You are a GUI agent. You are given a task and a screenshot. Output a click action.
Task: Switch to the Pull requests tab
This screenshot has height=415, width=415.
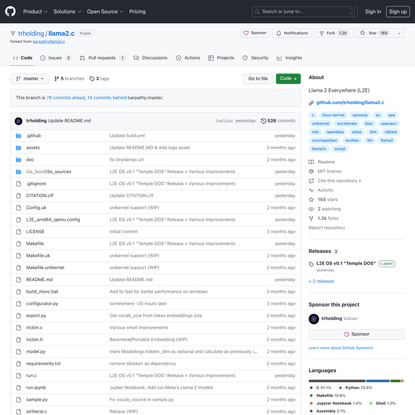pos(102,58)
